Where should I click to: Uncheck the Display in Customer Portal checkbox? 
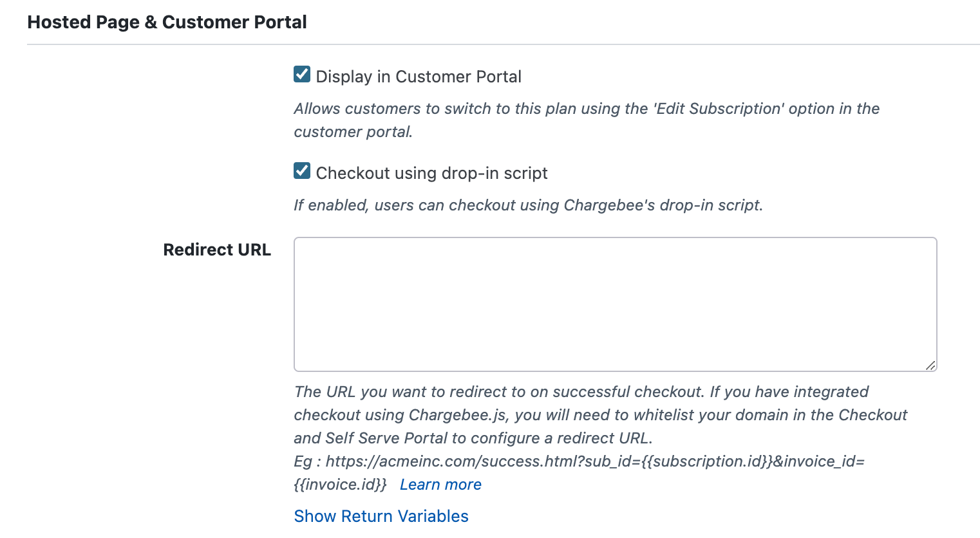(x=302, y=75)
